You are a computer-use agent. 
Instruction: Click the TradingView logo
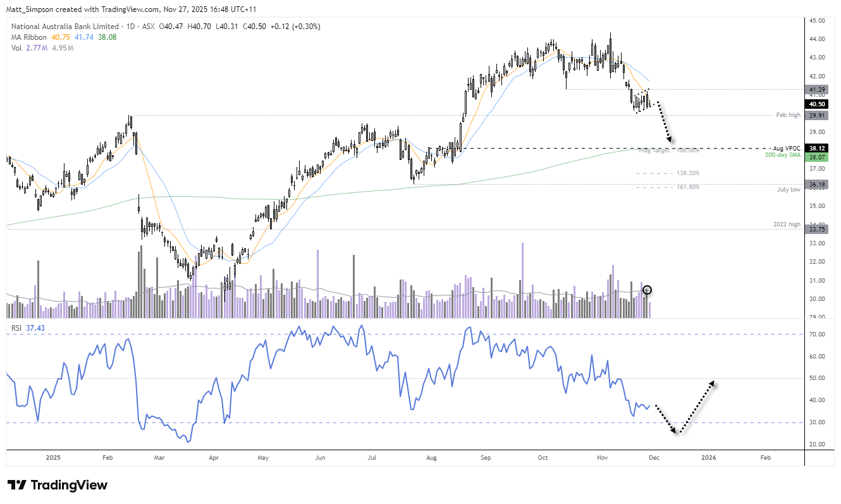tap(56, 485)
